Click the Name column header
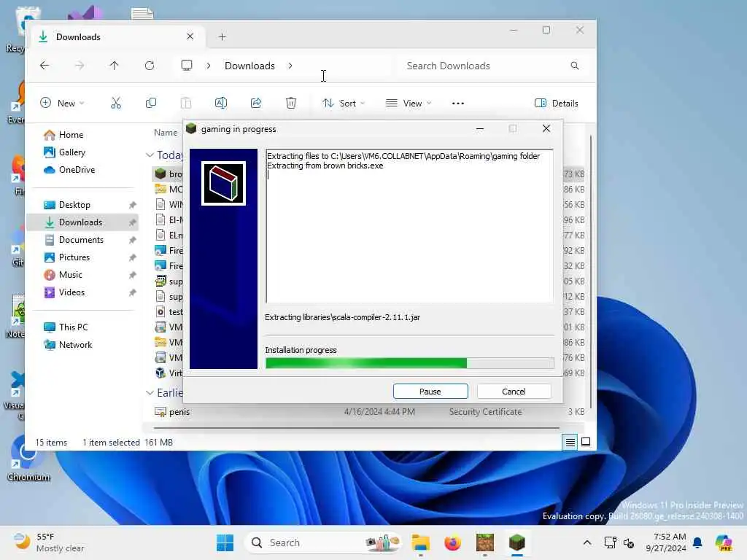The height and width of the screenshot is (560, 747). click(166, 133)
